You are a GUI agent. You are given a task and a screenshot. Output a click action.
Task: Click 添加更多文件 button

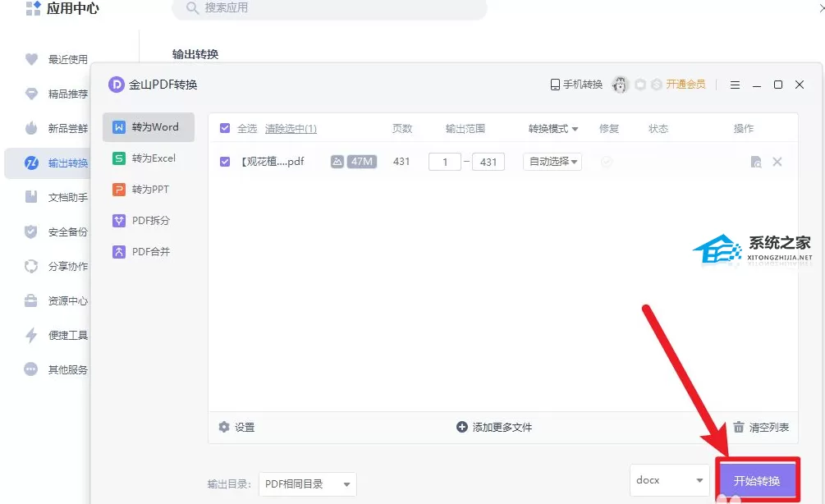point(494,427)
